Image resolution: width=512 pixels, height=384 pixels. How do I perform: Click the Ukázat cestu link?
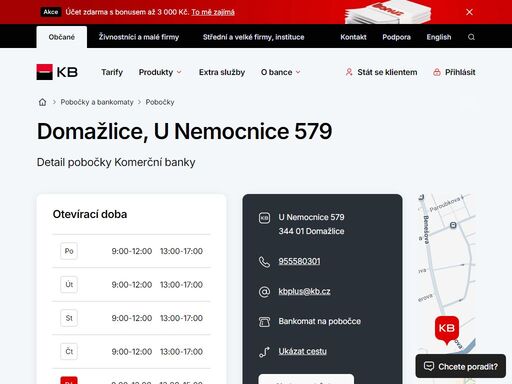(x=302, y=351)
